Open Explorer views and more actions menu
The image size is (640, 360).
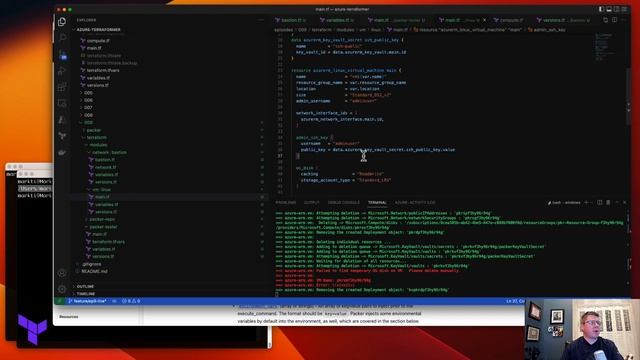[x=261, y=20]
